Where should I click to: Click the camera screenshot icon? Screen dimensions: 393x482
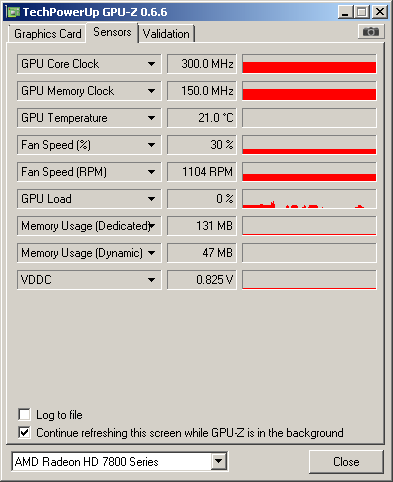[371, 32]
